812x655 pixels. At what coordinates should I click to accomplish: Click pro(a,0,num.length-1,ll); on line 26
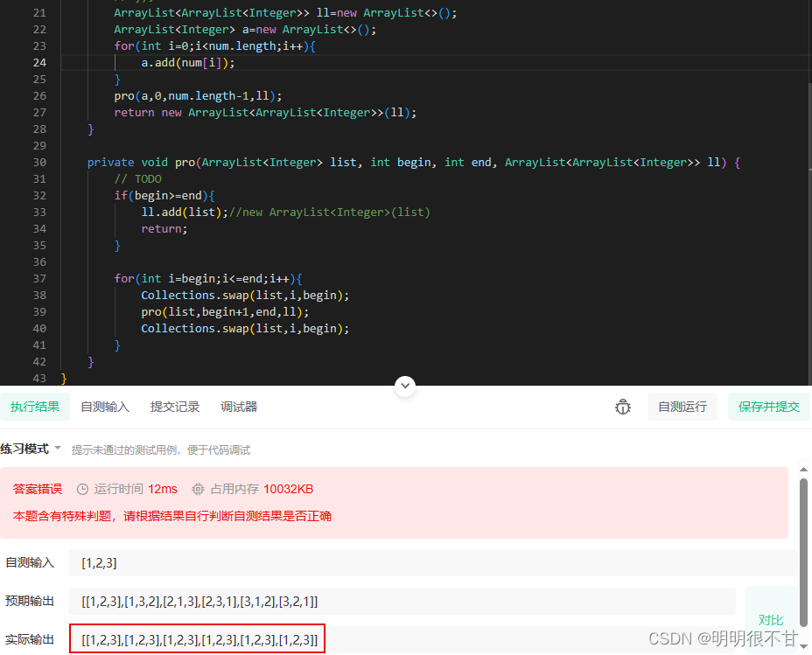198,95
